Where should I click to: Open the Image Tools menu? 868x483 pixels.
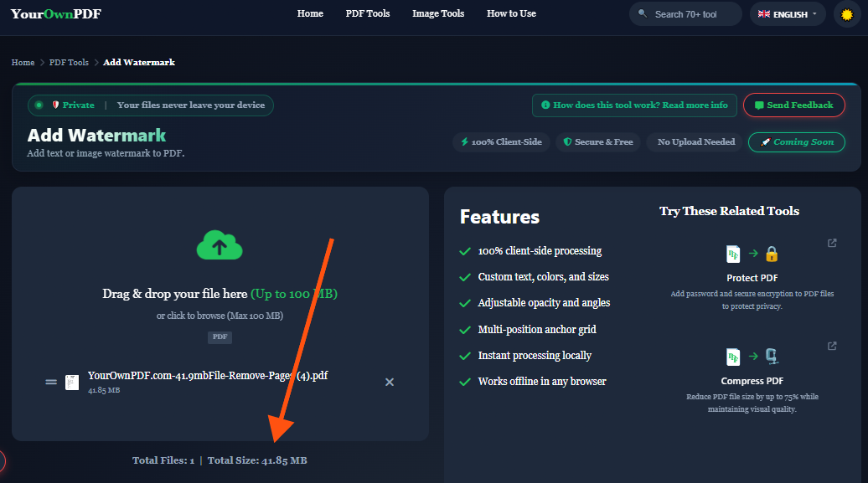438,13
